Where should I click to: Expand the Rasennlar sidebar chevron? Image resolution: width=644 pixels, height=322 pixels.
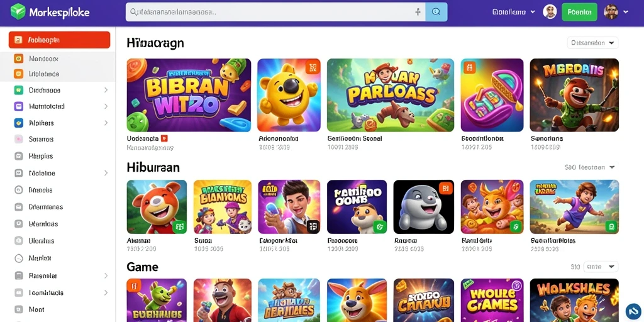coord(106,275)
